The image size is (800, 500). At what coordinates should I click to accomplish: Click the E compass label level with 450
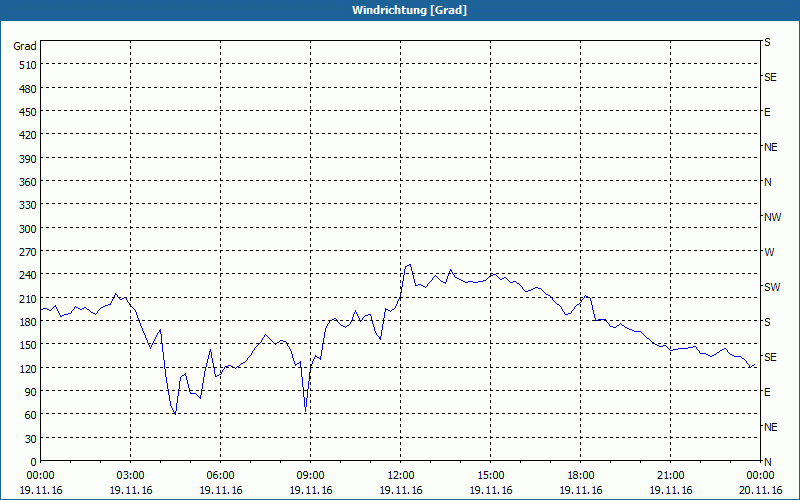tap(767, 112)
